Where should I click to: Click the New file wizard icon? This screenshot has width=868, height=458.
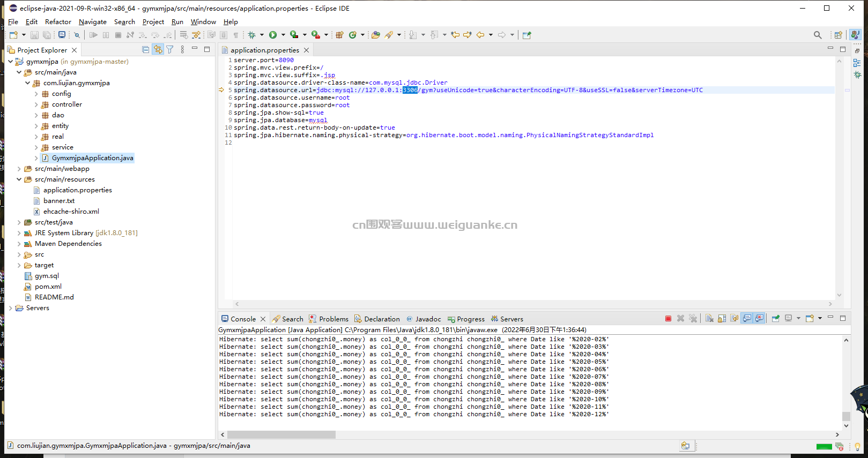point(13,35)
